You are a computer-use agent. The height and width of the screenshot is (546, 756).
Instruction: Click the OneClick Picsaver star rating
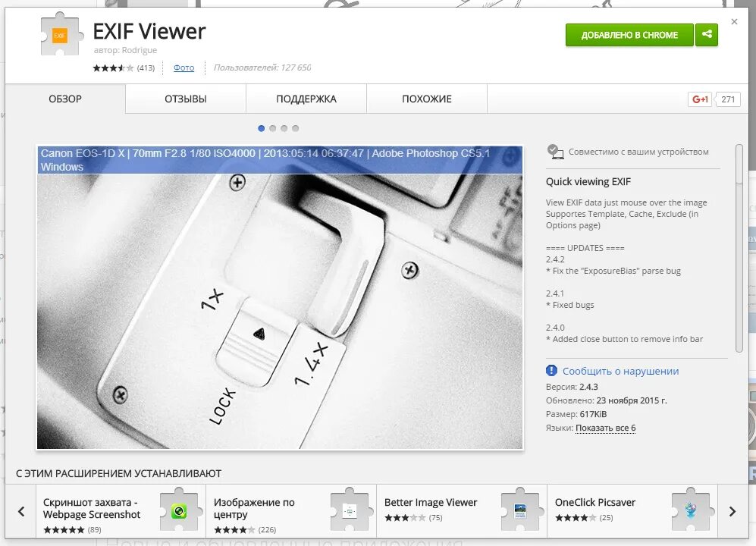pos(576,517)
